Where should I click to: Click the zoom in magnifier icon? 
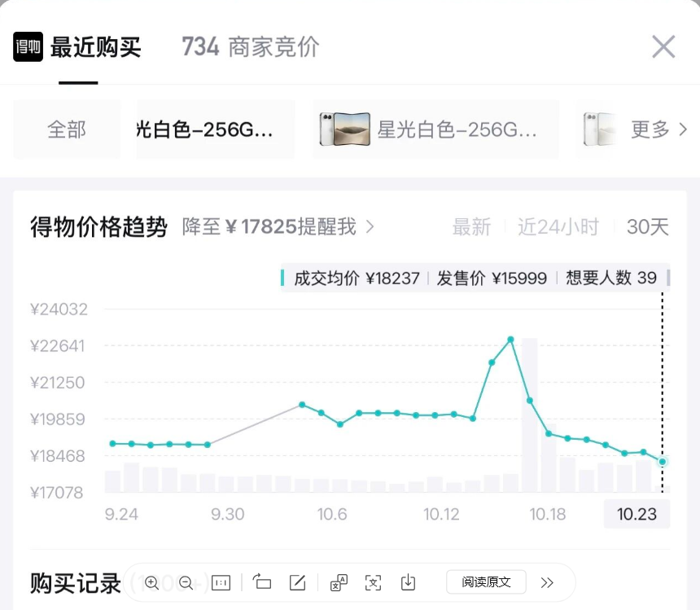pyautogui.click(x=151, y=582)
